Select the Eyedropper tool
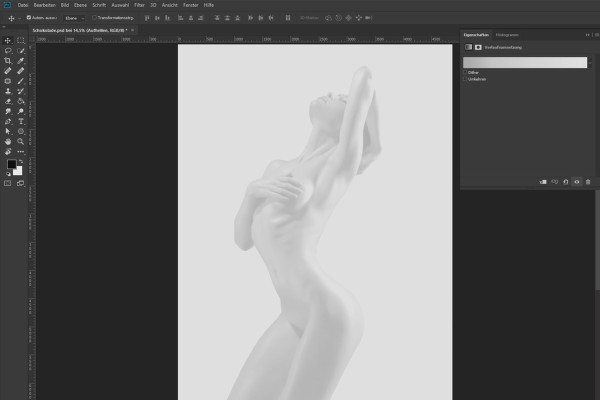The image size is (600, 400). tap(21, 60)
